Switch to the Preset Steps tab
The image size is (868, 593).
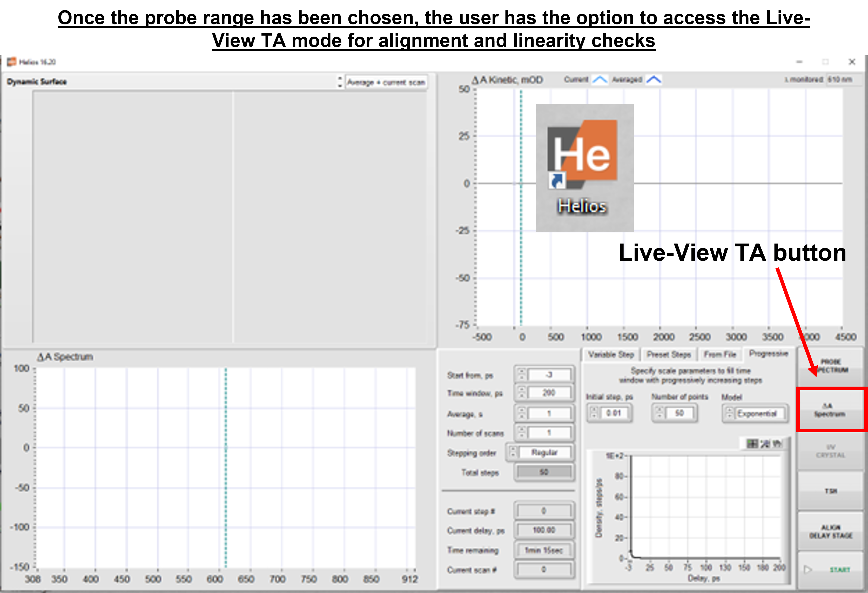[x=669, y=354]
